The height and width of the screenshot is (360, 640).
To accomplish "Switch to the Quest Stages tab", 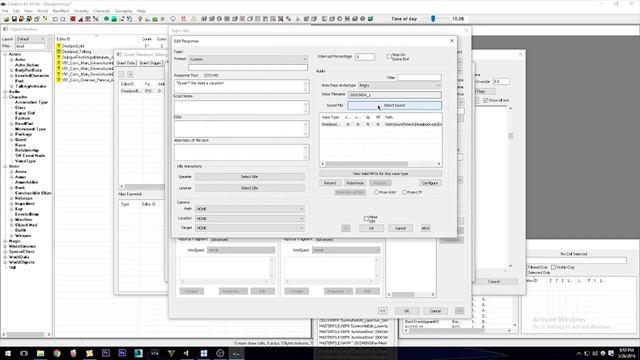I will (150, 63).
